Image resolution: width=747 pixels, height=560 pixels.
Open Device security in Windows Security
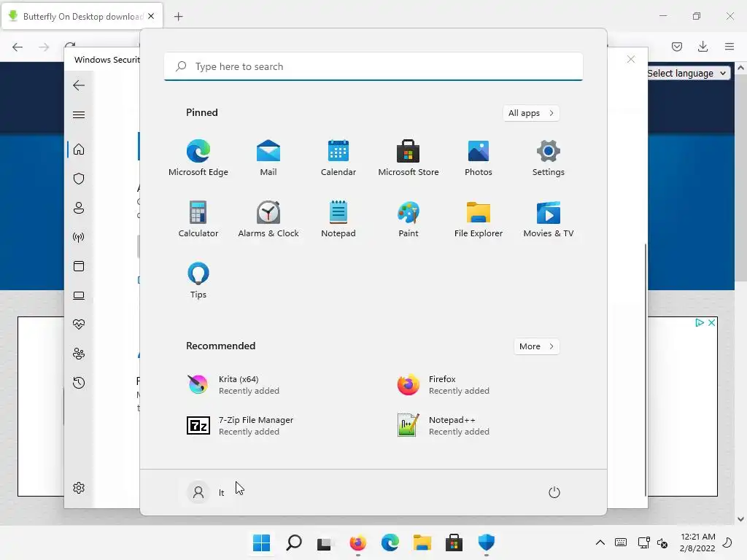(x=79, y=295)
